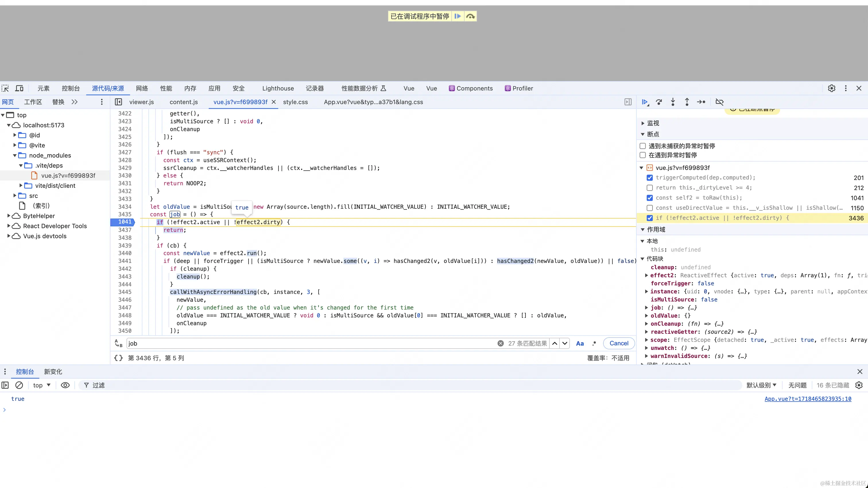Image resolution: width=868 pixels, height=488 pixels.
Task: Resume script execution in debugger toolbar
Action: pyautogui.click(x=645, y=102)
